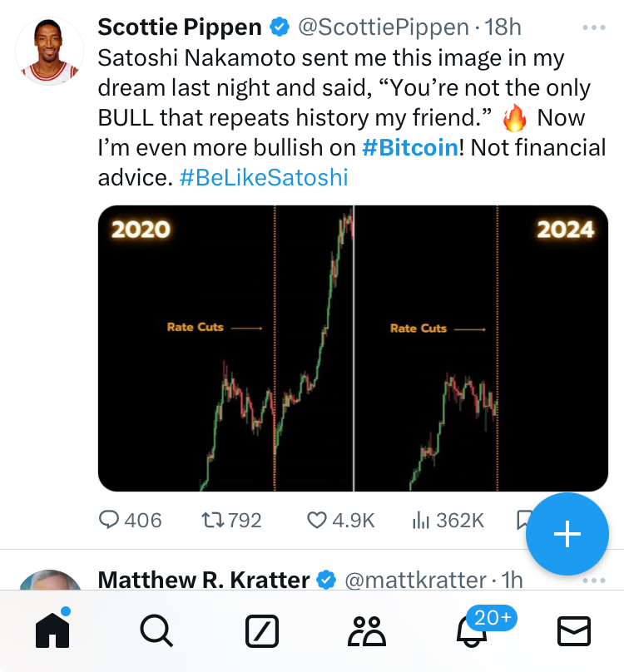Open the 2020 vs 2024 chart image
Image resolution: width=624 pixels, height=672 pixels.
tap(353, 348)
